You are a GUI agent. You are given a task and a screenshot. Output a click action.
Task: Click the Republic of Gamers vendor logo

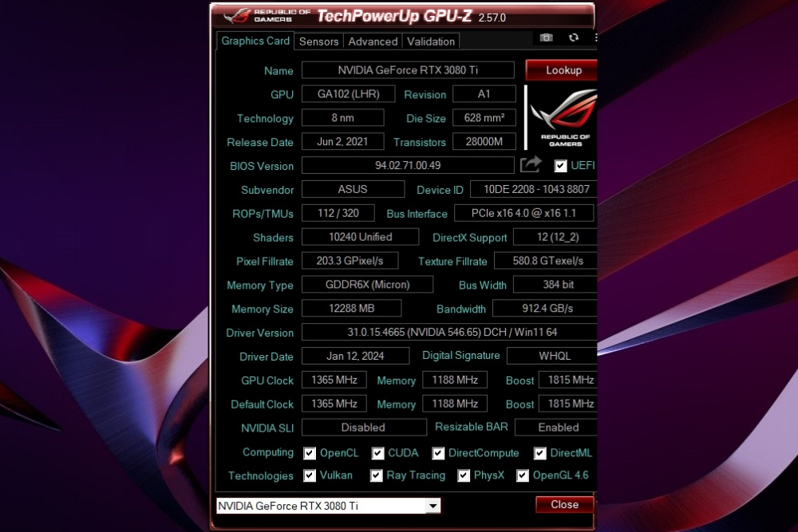[563, 117]
